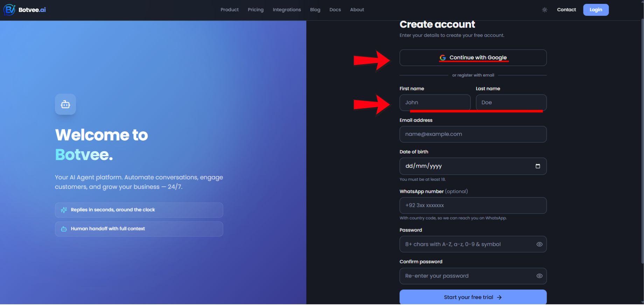644x305 pixels.
Task: Open the Contact link
Action: pyautogui.click(x=566, y=10)
